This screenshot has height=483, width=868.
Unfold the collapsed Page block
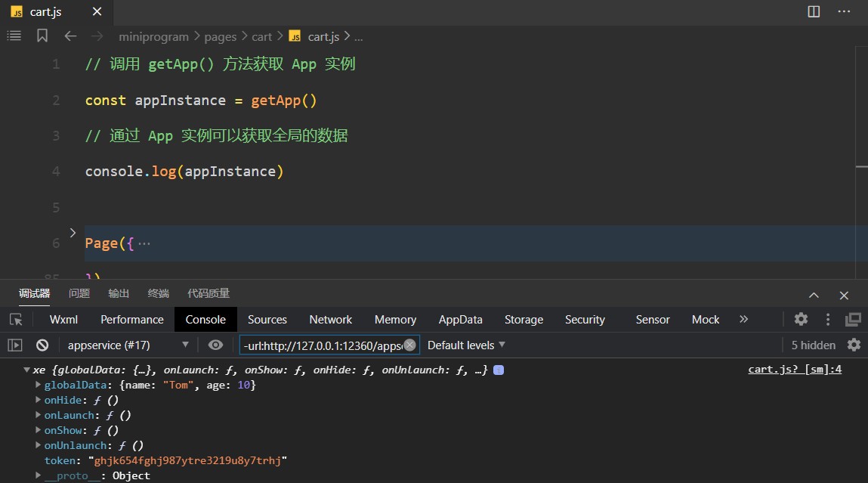73,232
